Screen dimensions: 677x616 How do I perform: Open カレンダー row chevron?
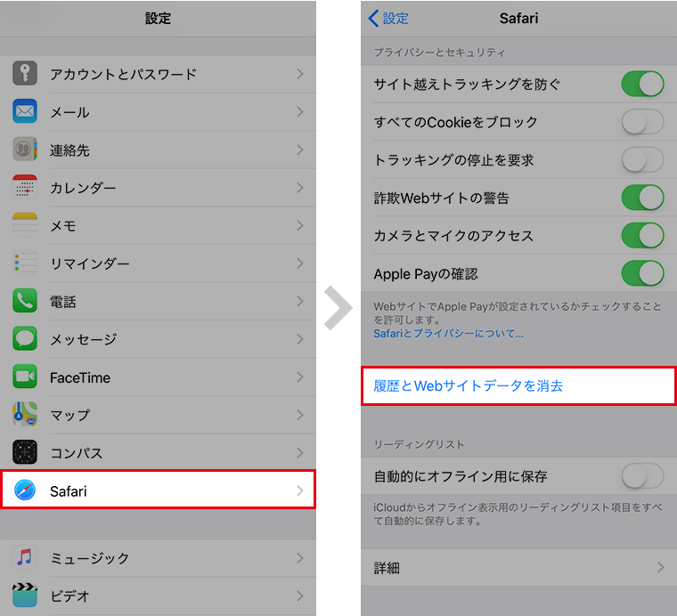[x=300, y=187]
